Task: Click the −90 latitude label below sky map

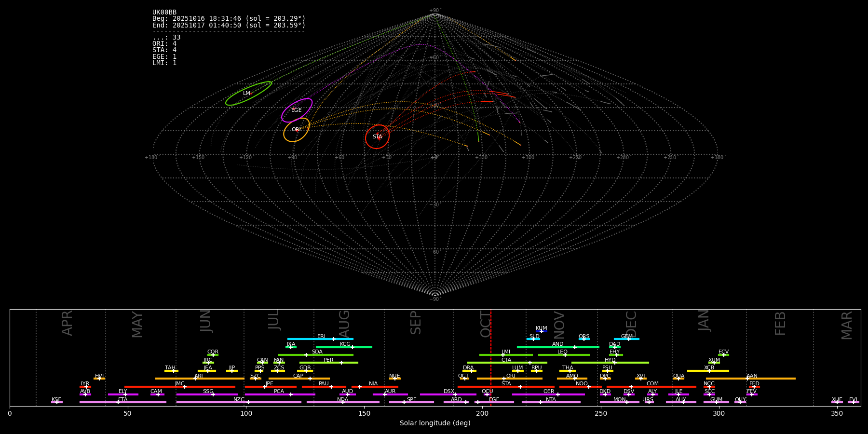Action: click(x=434, y=299)
